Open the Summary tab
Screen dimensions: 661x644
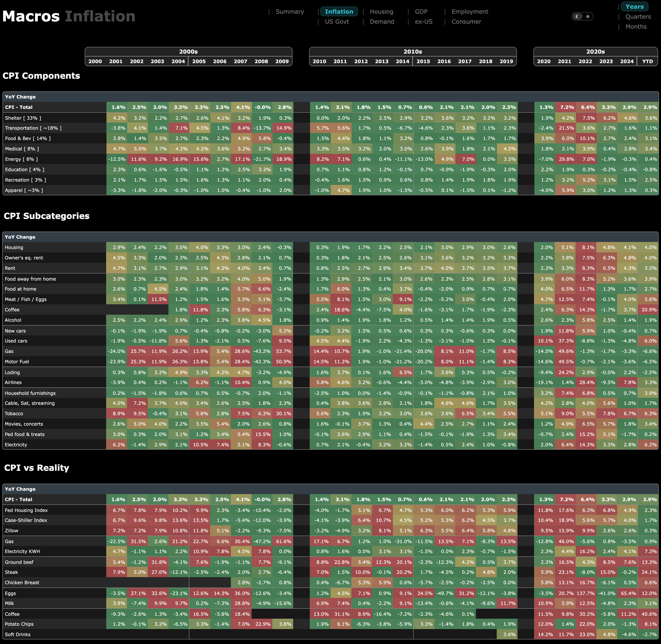pyautogui.click(x=290, y=12)
